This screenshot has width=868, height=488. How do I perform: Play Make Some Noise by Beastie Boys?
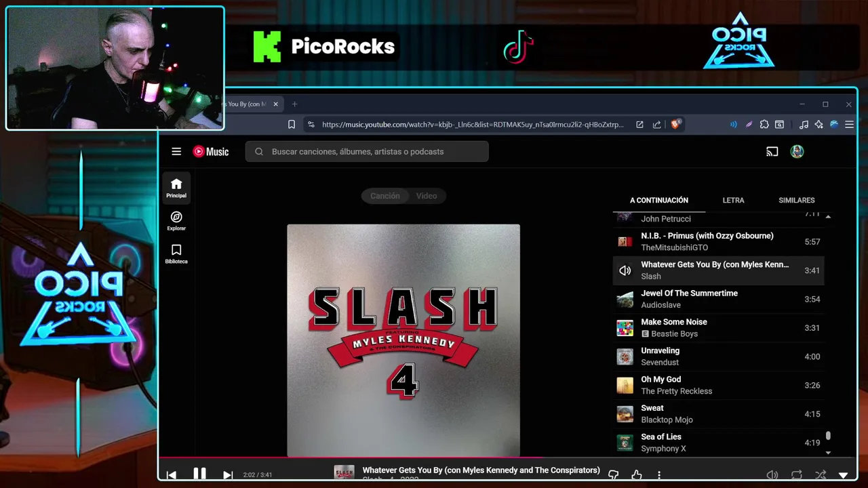click(719, 328)
